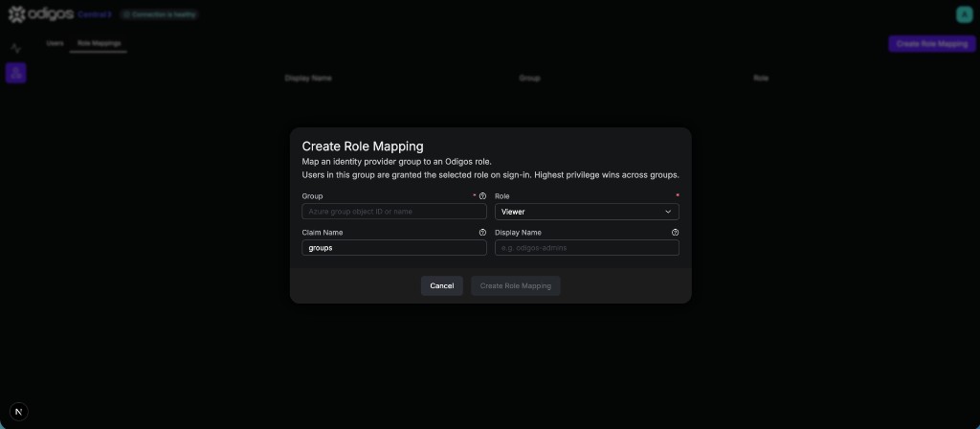Click the Display Name table column header
Viewport: 980px width, 429px height.
click(308, 79)
